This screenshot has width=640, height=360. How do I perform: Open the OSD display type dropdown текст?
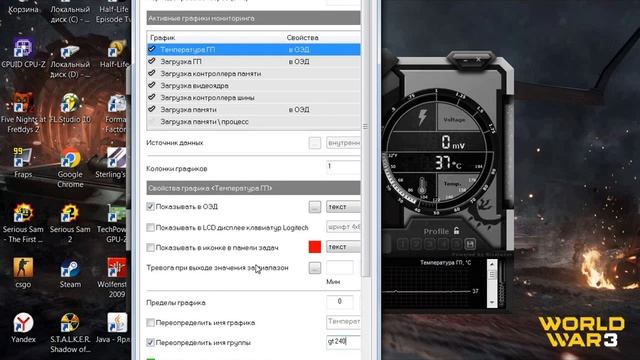343,207
